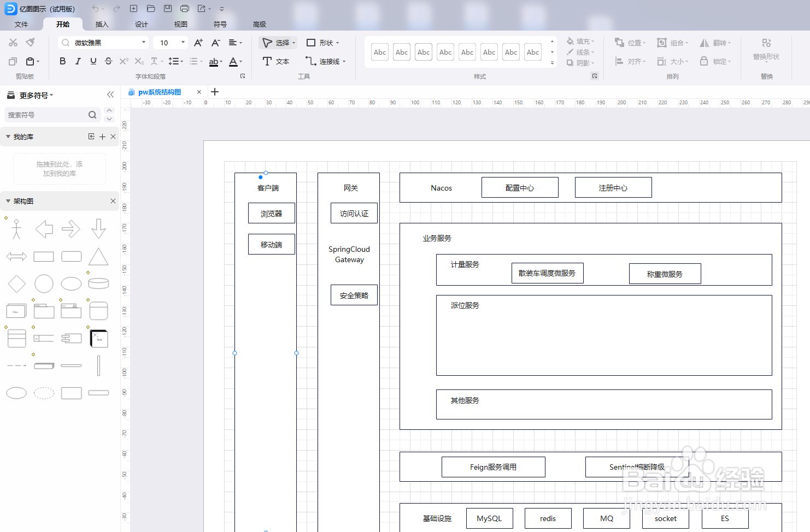Click 替换形状 replace shape button
Screen dimensions: 810x532
tap(766, 49)
